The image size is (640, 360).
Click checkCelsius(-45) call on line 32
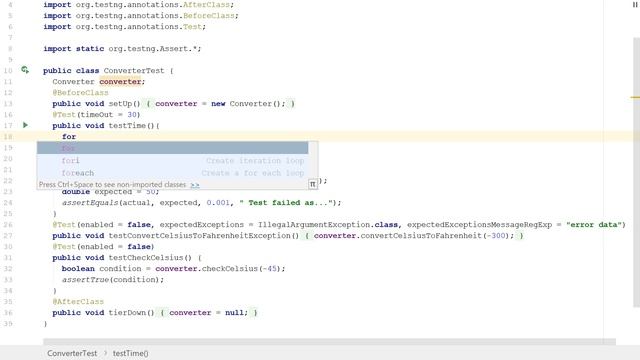click(241, 269)
